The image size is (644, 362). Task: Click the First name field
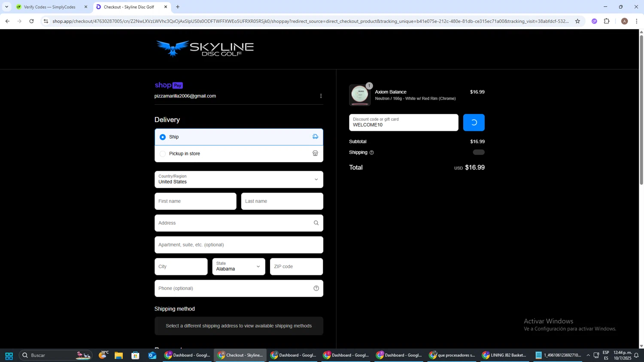195,201
